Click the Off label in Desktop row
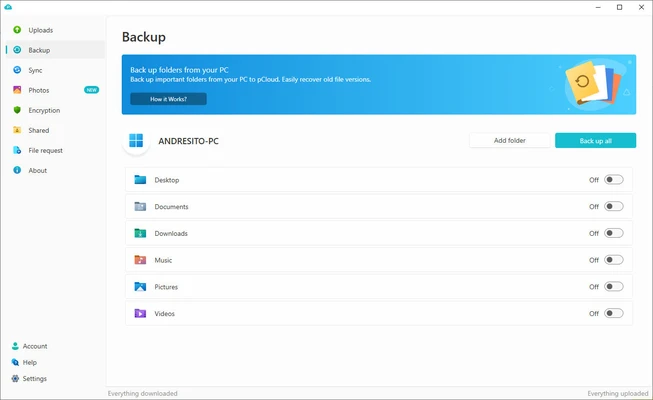The height and width of the screenshot is (400, 653). [594, 180]
